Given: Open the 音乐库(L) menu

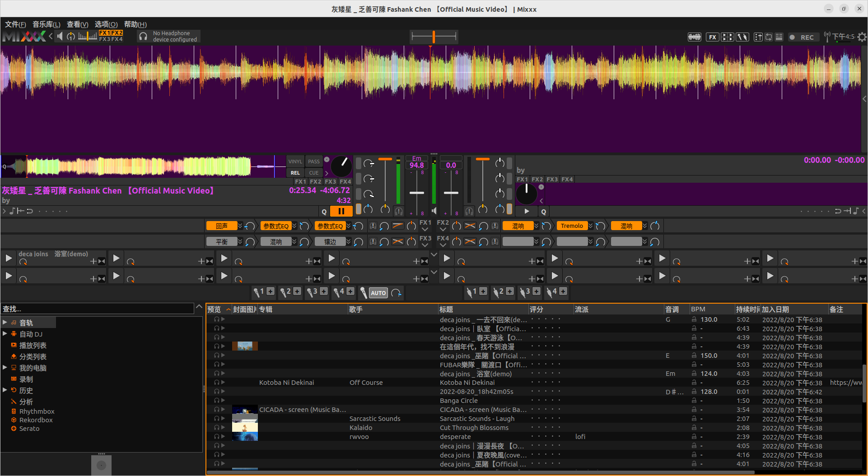Looking at the screenshot, I should (x=46, y=24).
